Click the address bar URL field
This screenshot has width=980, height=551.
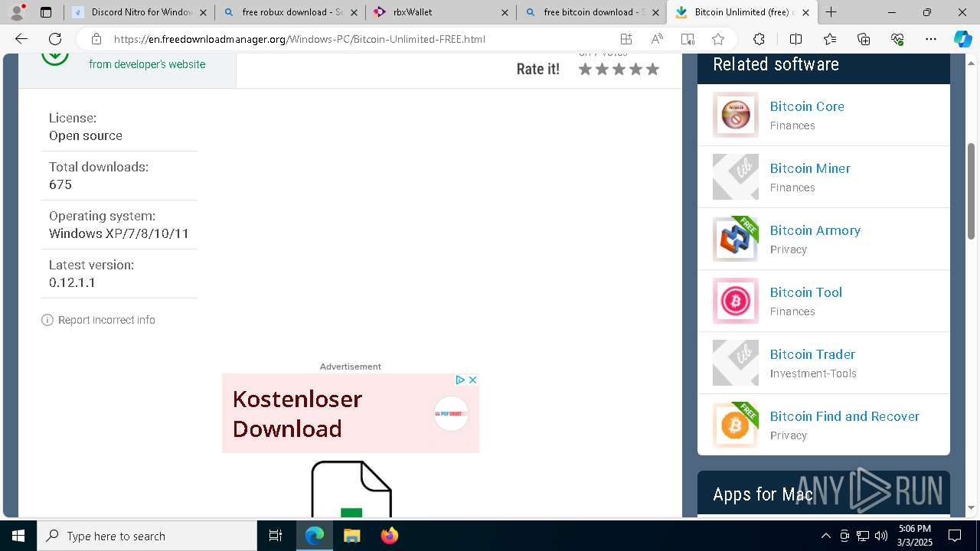360,39
